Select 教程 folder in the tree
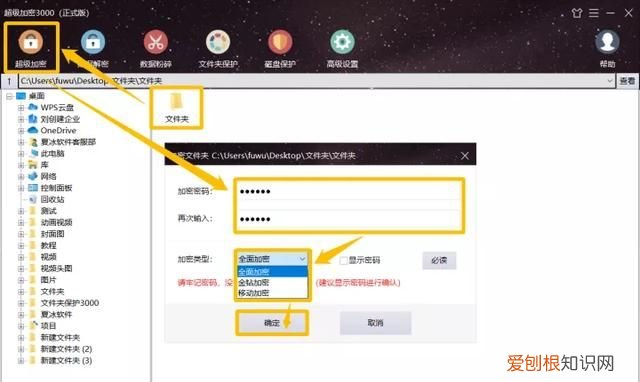 click(x=48, y=245)
